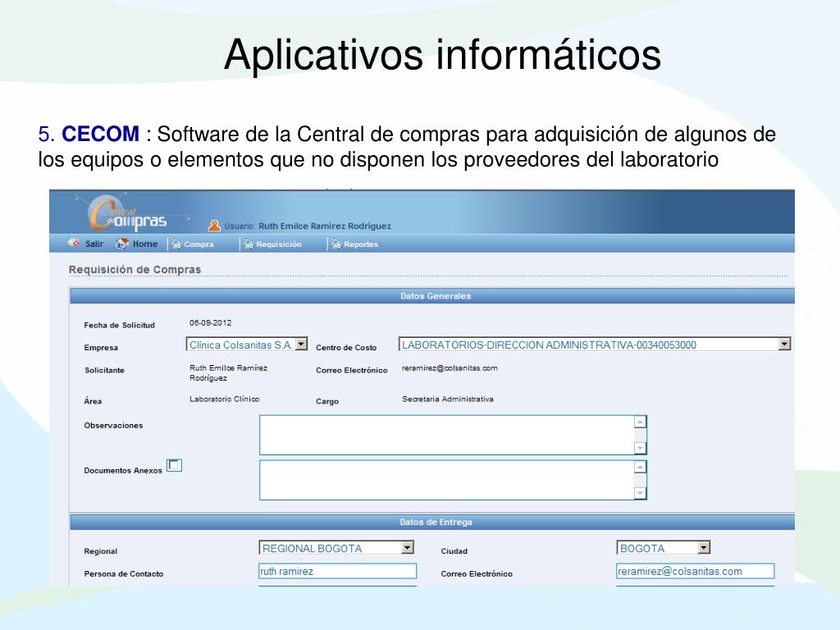Click the delivery Correo Electrónico field
Image resolution: width=840 pixels, height=630 pixels.
tap(696, 571)
